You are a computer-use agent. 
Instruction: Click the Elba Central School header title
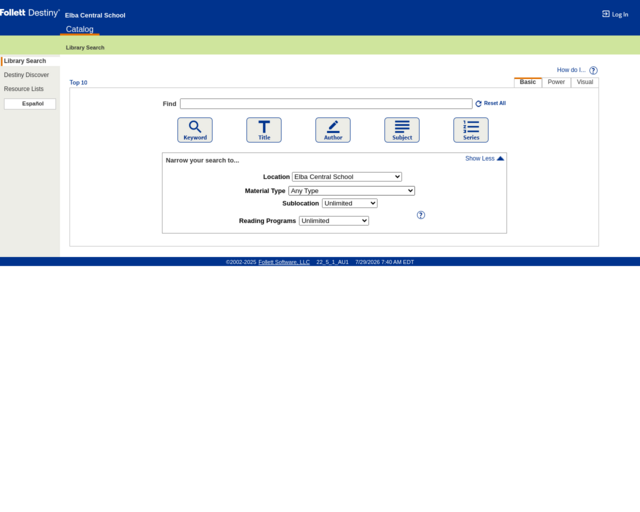95,15
